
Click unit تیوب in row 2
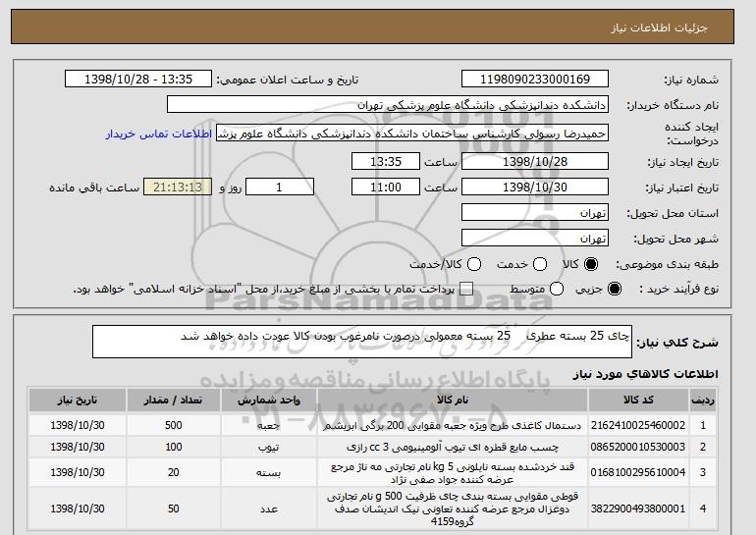tap(269, 448)
